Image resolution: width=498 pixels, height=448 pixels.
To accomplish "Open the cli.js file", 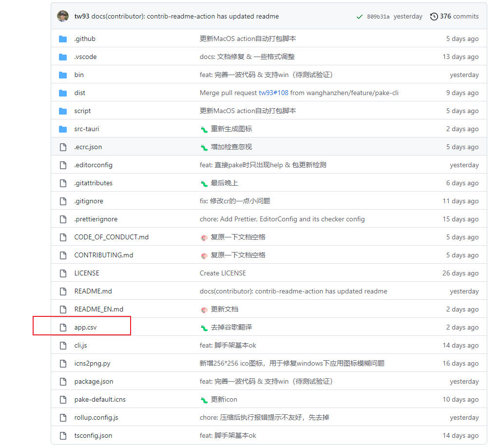I will (80, 346).
